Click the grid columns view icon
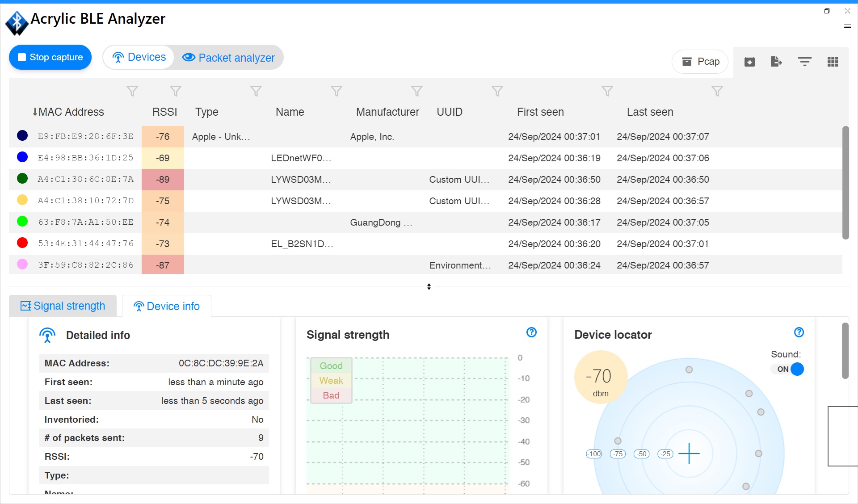This screenshot has height=504, width=858. [x=833, y=62]
